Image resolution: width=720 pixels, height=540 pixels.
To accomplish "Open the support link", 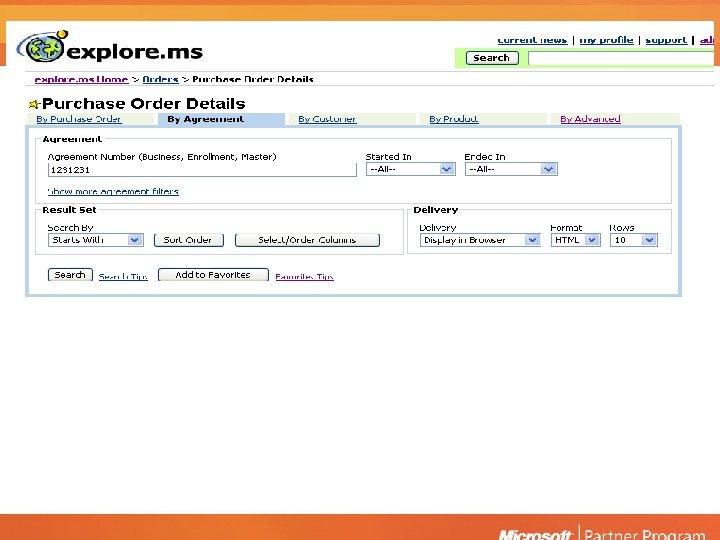I will click(x=666, y=40).
